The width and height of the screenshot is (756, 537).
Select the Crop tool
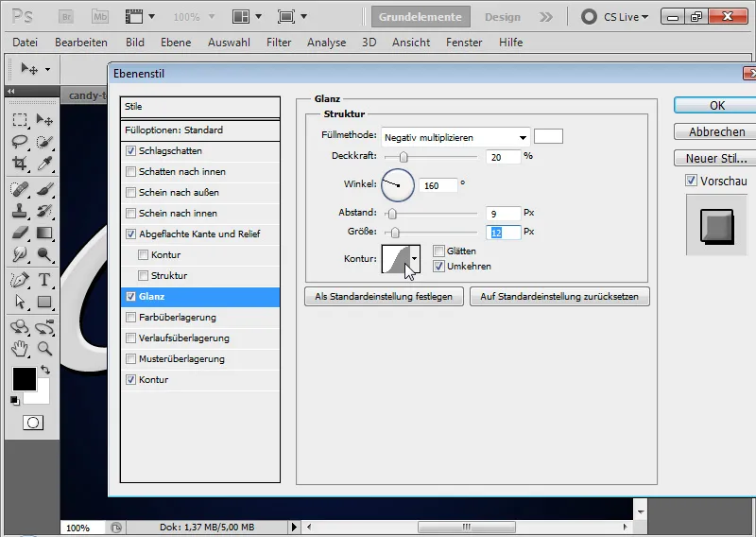19,164
